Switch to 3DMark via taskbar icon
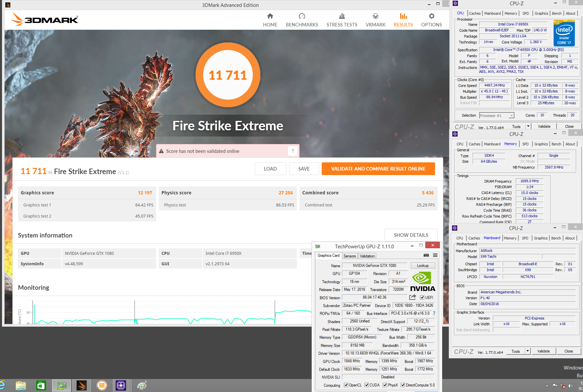 81,385
